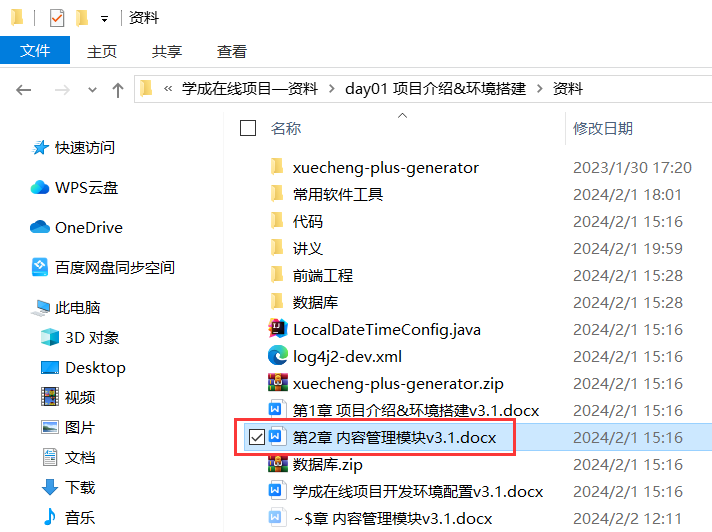Select the 百度网盘同步空间 sidebar entry

coord(103,267)
